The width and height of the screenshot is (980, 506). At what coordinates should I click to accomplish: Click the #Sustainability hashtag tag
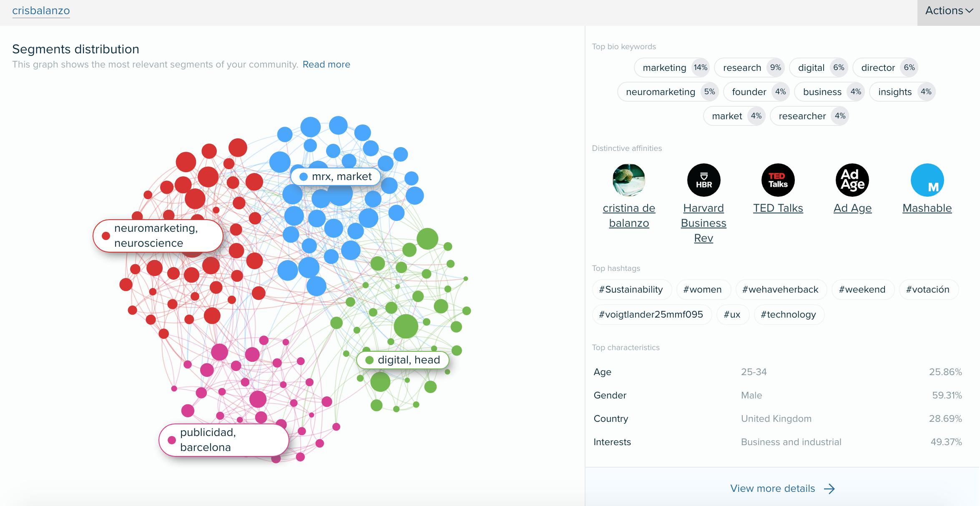(631, 289)
